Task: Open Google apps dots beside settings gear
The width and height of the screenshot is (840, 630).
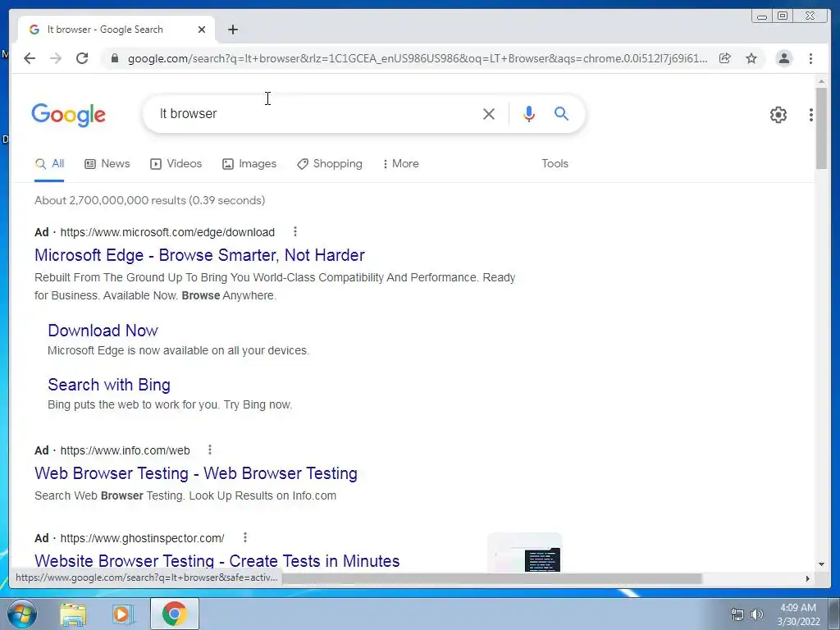Action: point(811,115)
